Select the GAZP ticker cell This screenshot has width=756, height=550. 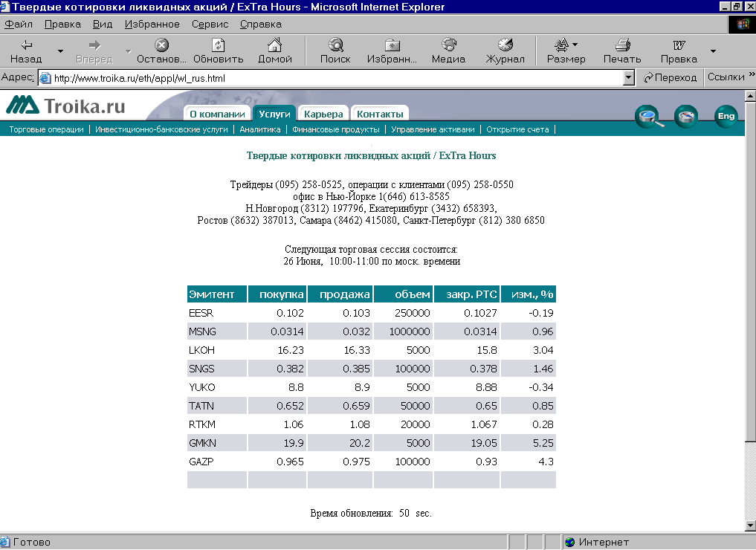click(217, 462)
